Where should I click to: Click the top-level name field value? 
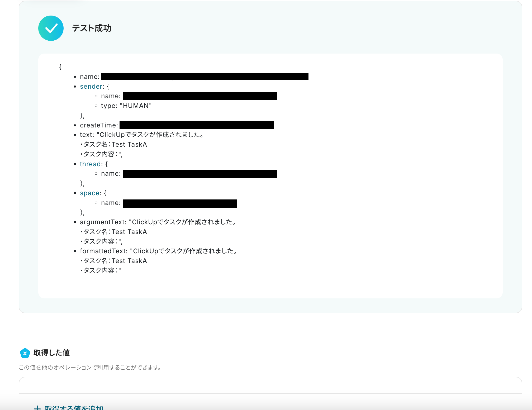click(205, 77)
